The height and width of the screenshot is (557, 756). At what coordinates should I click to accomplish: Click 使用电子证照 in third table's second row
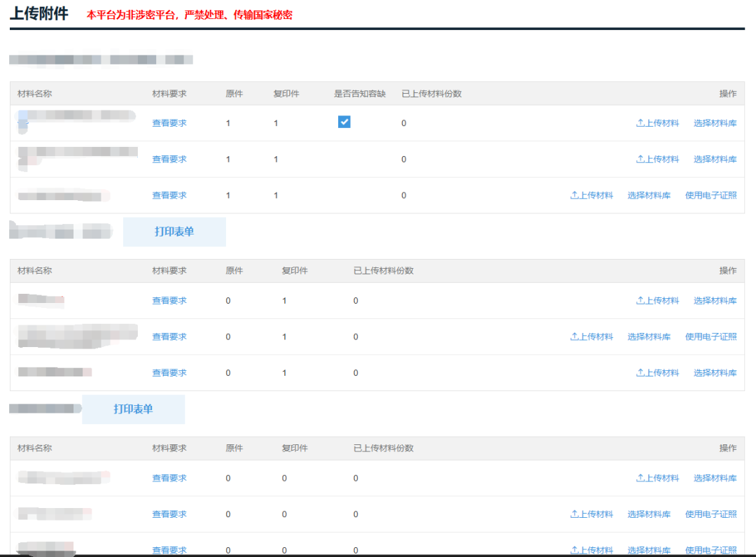pyautogui.click(x=710, y=514)
